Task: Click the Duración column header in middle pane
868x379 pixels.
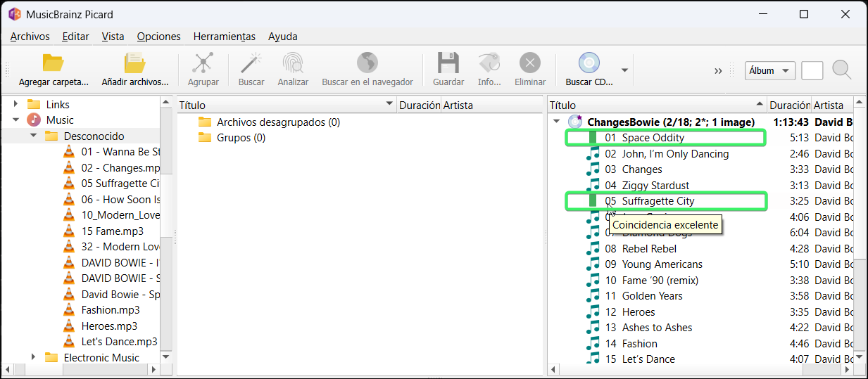Action: coord(419,105)
